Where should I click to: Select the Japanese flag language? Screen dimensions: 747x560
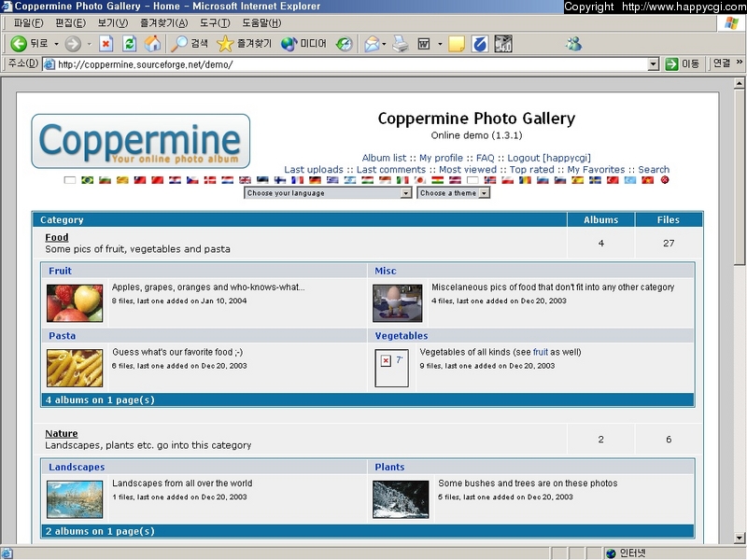click(419, 180)
